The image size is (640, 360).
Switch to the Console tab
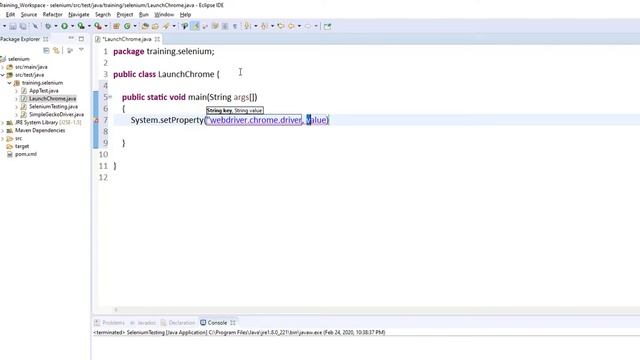(217, 323)
